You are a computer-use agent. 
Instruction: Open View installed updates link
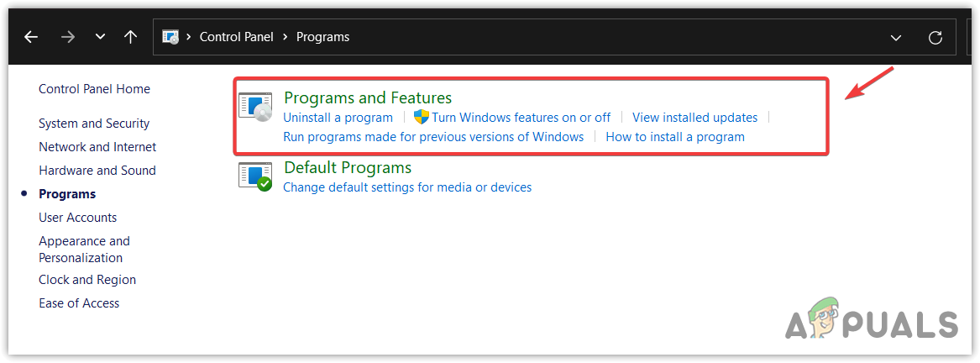(694, 118)
